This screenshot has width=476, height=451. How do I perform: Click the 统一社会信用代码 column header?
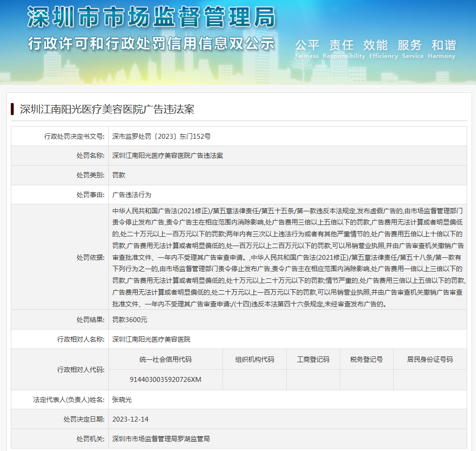tap(165, 359)
